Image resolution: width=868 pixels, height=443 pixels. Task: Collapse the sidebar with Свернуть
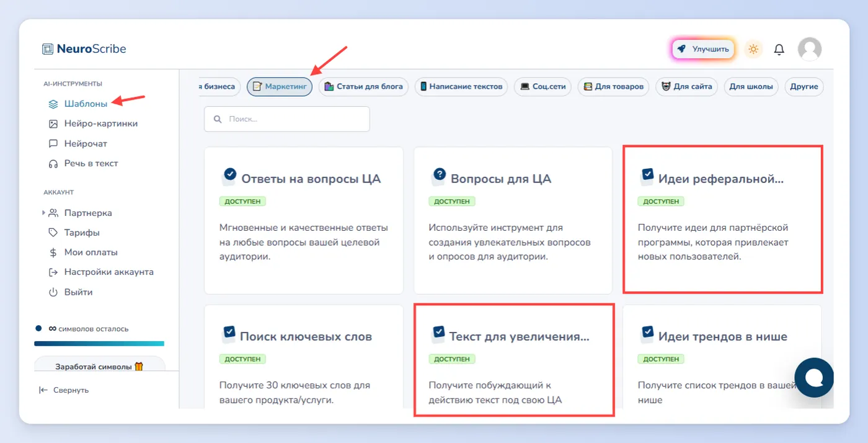(64, 390)
